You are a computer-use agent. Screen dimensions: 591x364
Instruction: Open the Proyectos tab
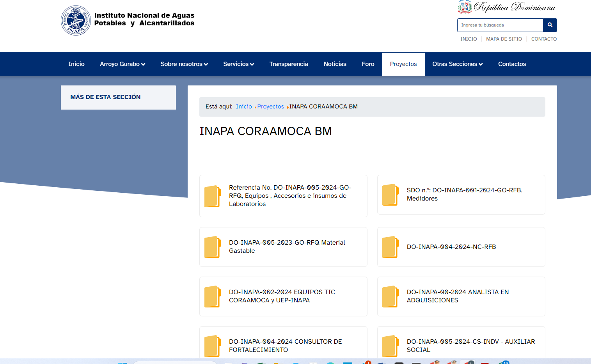point(403,64)
